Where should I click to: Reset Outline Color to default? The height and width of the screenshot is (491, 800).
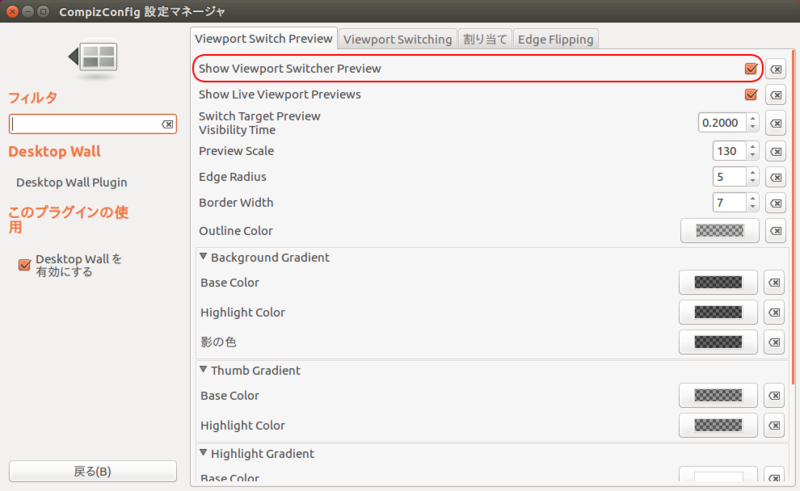click(x=776, y=231)
